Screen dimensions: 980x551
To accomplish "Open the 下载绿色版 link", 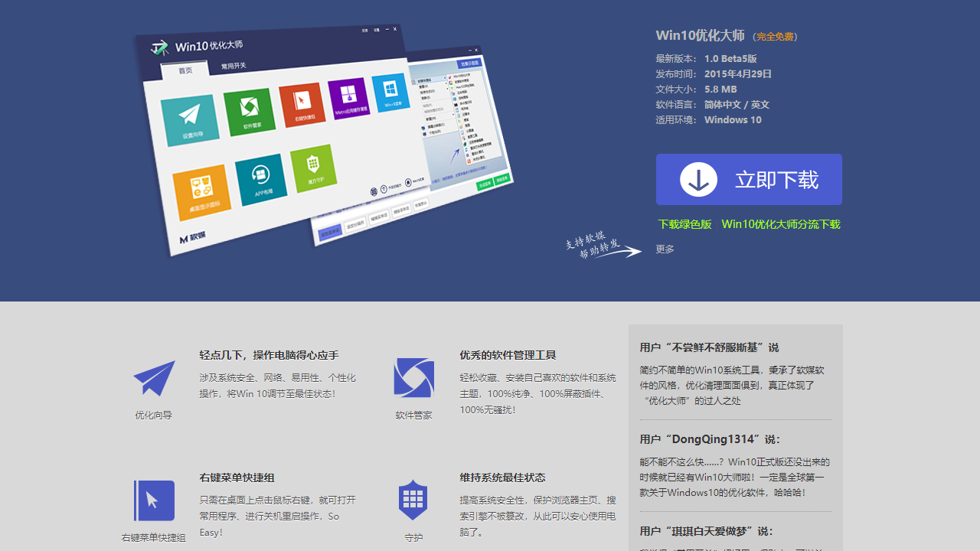I will tap(683, 224).
